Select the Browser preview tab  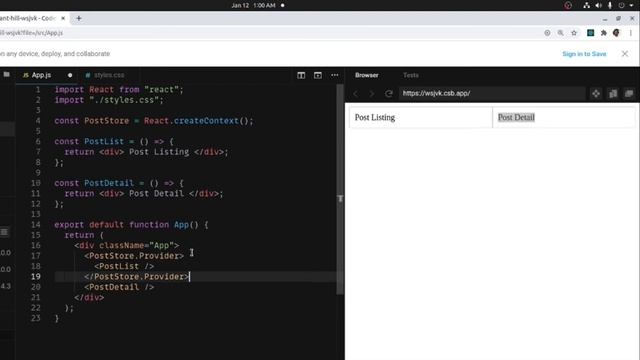[367, 75]
